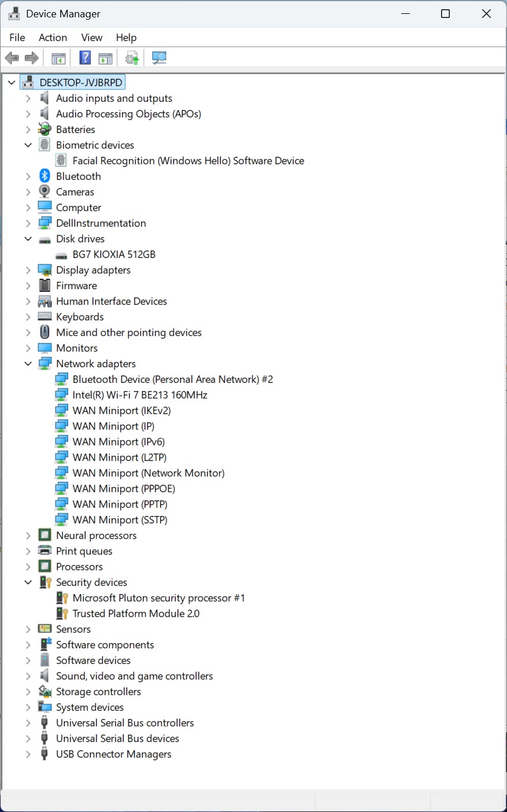
Task: Select WAN Miniport (L2TP)
Action: (120, 457)
